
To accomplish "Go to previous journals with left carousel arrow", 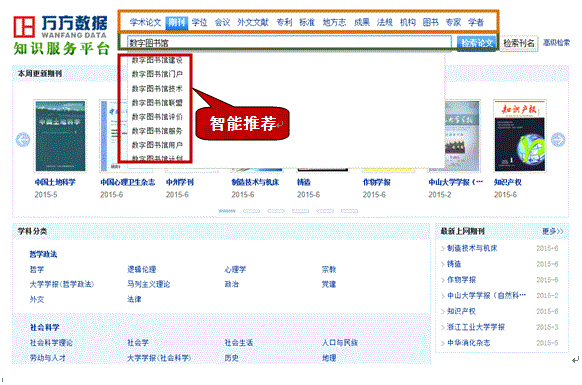I will 23,140.
